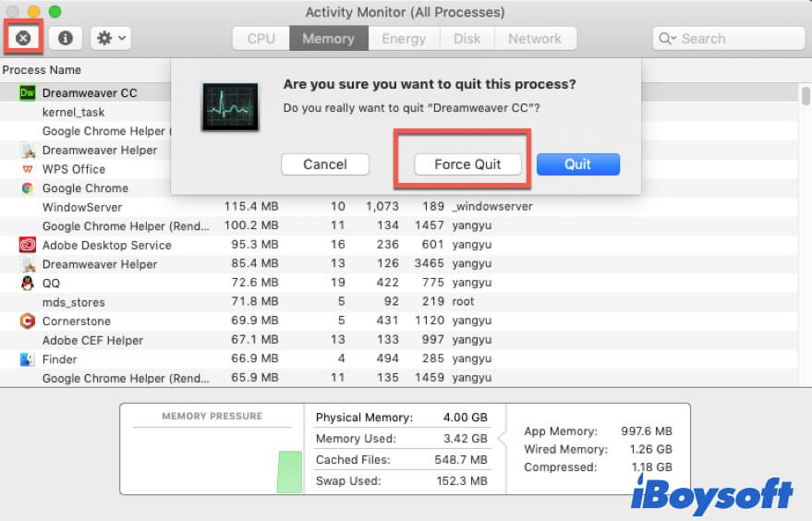The height and width of the screenshot is (521, 812).
Task: Click the Cornerstone app icon
Action: pyautogui.click(x=27, y=321)
